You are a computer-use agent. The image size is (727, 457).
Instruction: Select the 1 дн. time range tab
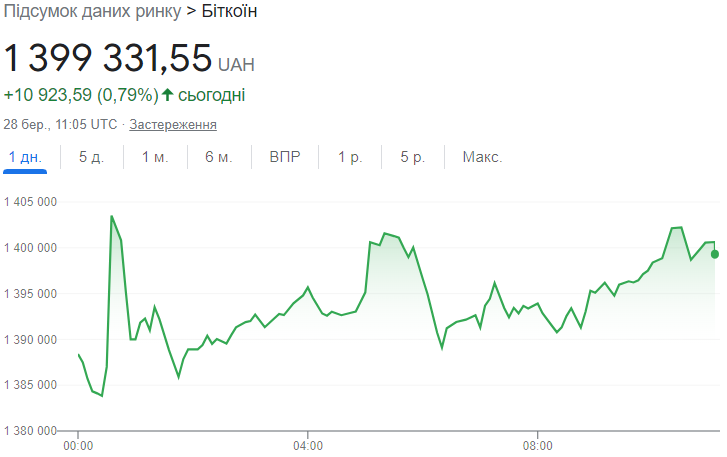tap(25, 157)
